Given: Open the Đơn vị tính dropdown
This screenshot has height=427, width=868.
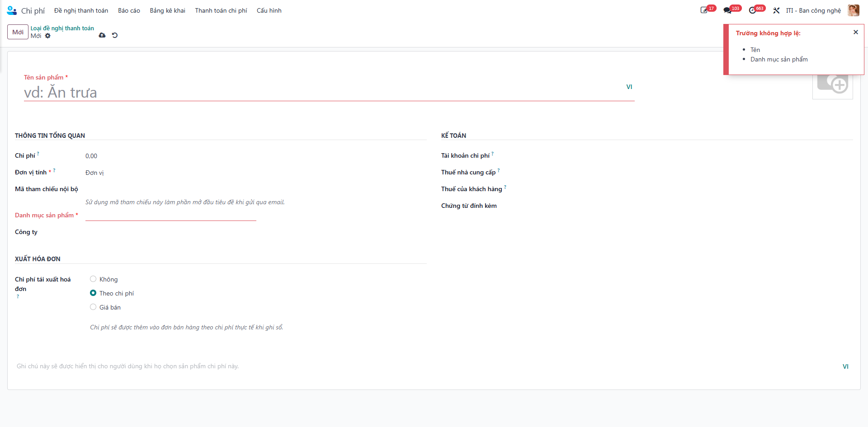Looking at the screenshot, I should (x=171, y=173).
